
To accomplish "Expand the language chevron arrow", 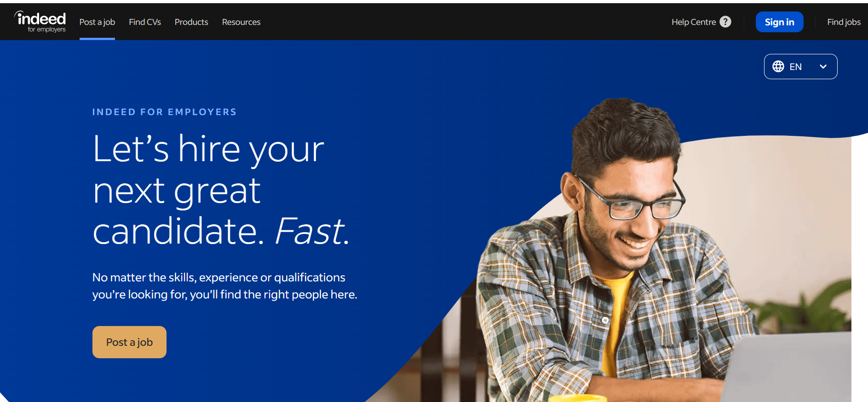I will point(823,66).
